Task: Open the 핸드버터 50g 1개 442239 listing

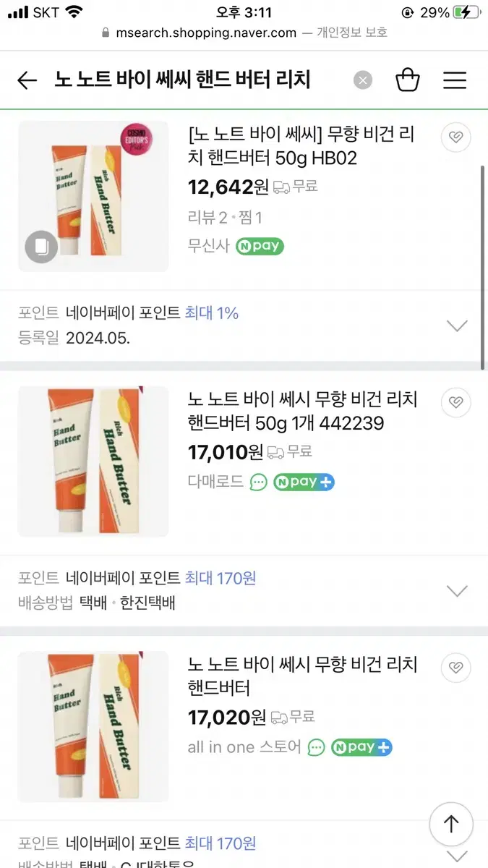Action: coord(301,411)
